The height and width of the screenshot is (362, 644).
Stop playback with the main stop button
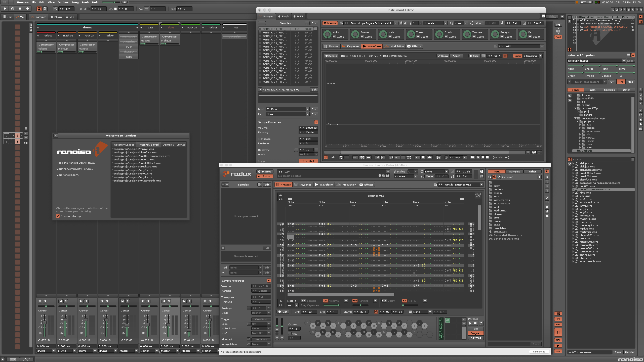coord(20,9)
